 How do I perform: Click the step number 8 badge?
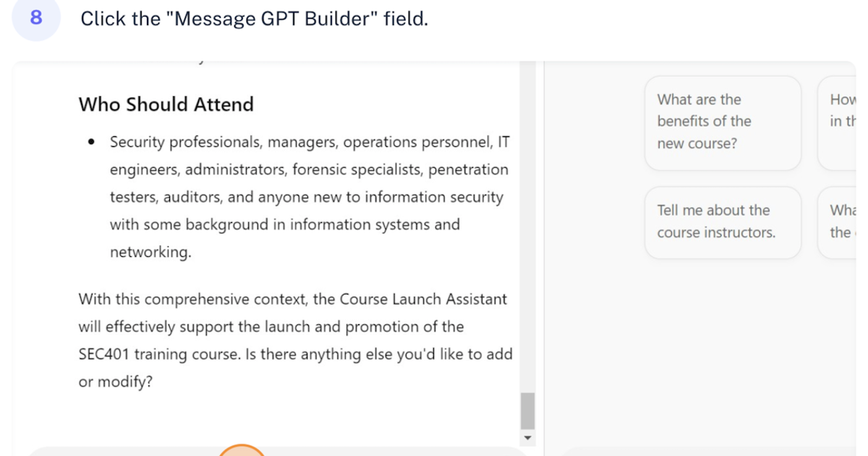pos(35,19)
